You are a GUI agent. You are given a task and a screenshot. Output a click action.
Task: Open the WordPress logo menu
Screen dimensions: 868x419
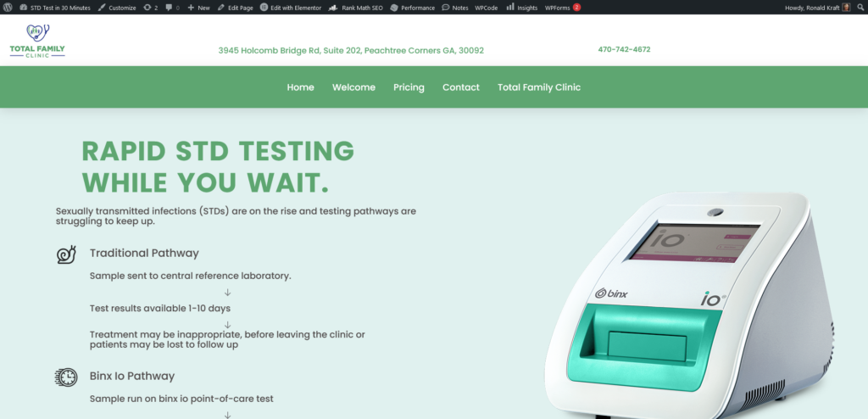[7, 7]
